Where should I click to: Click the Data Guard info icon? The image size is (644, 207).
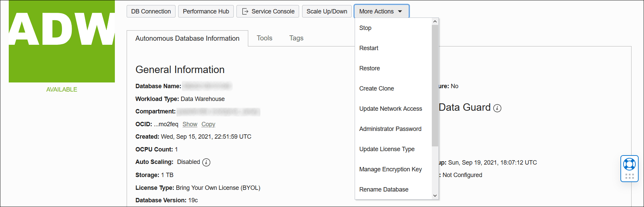point(497,108)
